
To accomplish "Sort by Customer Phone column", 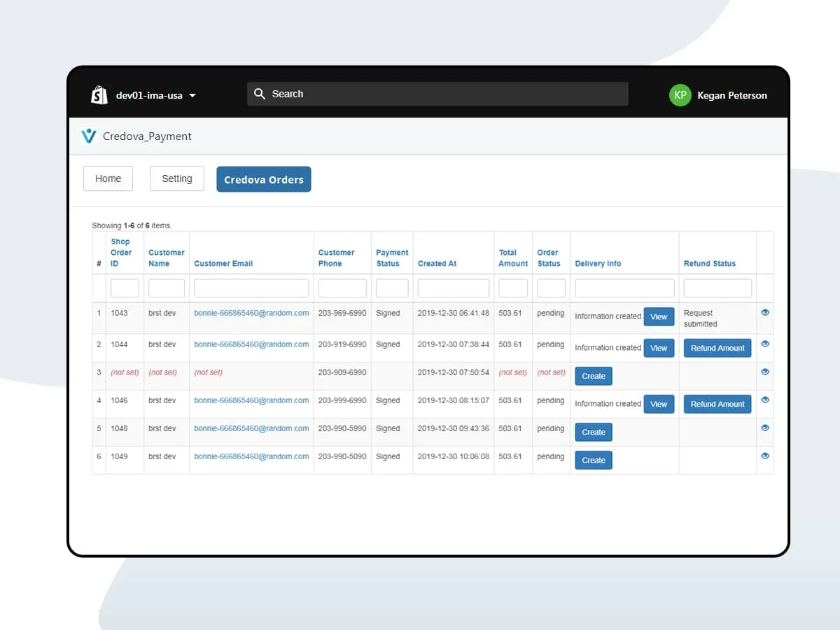I will (x=336, y=258).
